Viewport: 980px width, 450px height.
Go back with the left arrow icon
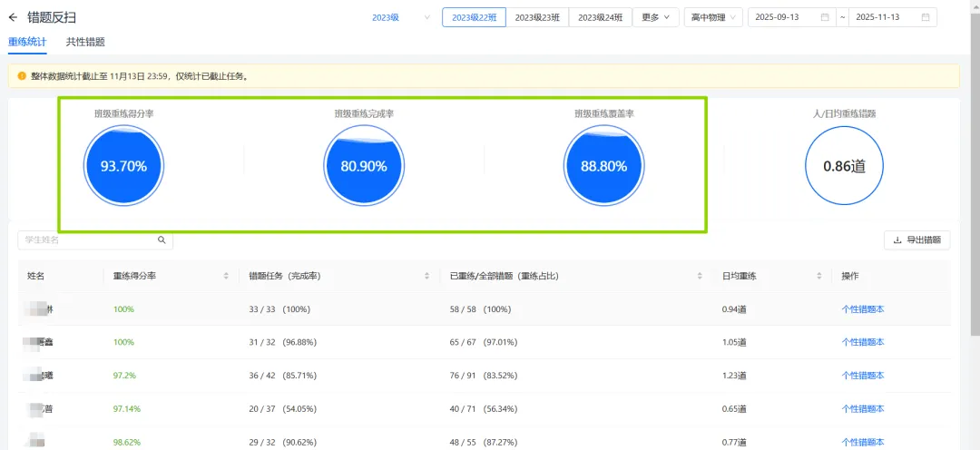(13, 17)
